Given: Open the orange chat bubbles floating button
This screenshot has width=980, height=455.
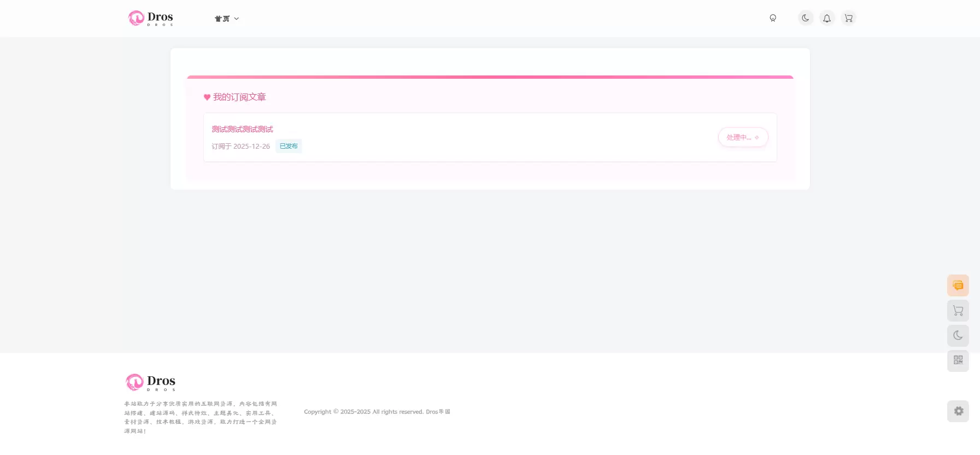Looking at the screenshot, I should point(958,285).
